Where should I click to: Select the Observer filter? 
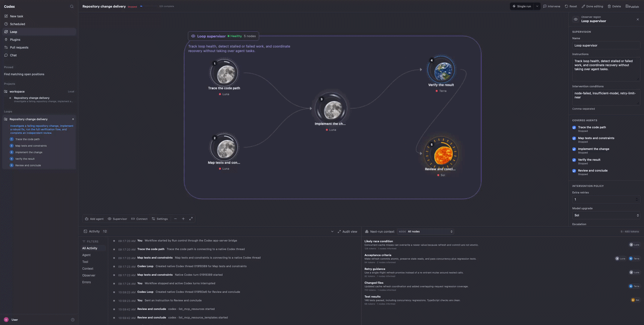94,275
